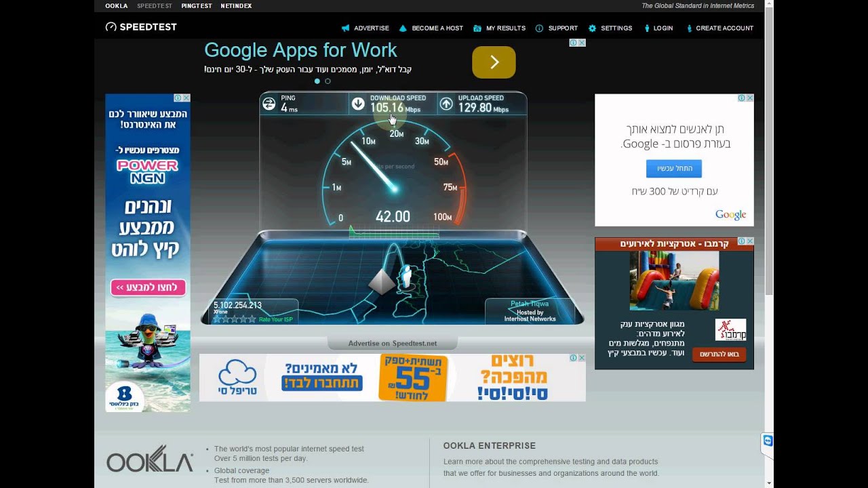Click the TeamViewer side panel icon

pyautogui.click(x=768, y=441)
